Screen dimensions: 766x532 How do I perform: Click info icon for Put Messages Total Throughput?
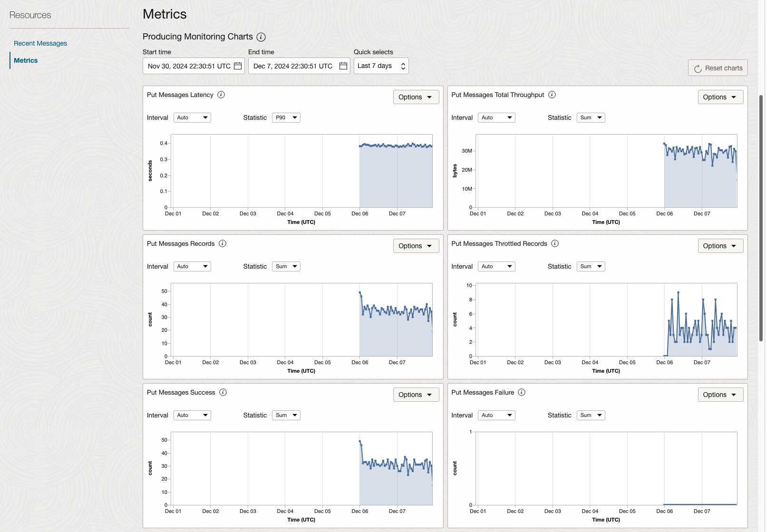552,95
